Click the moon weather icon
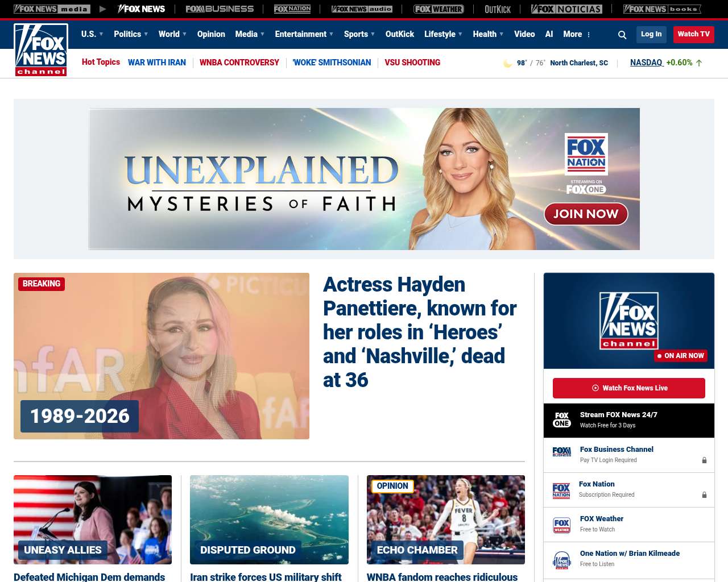This screenshot has width=728, height=582. (507, 63)
